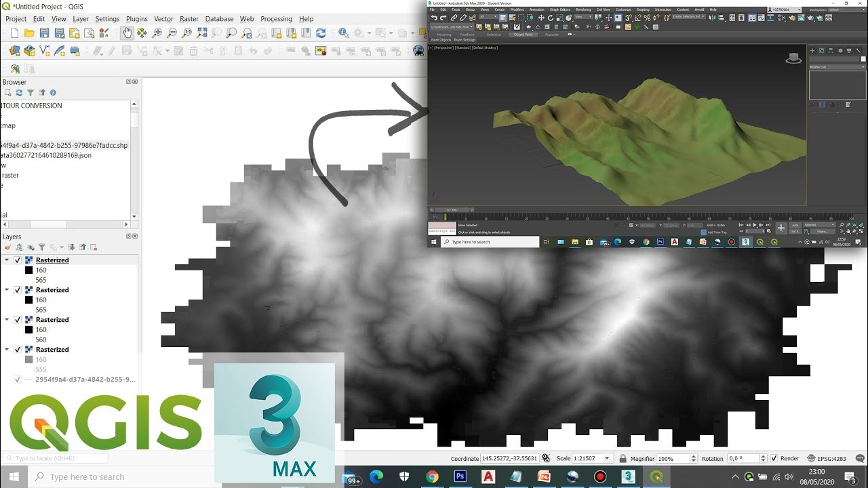Select the Identify Features tool
This screenshot has width=868, height=488.
(344, 33)
